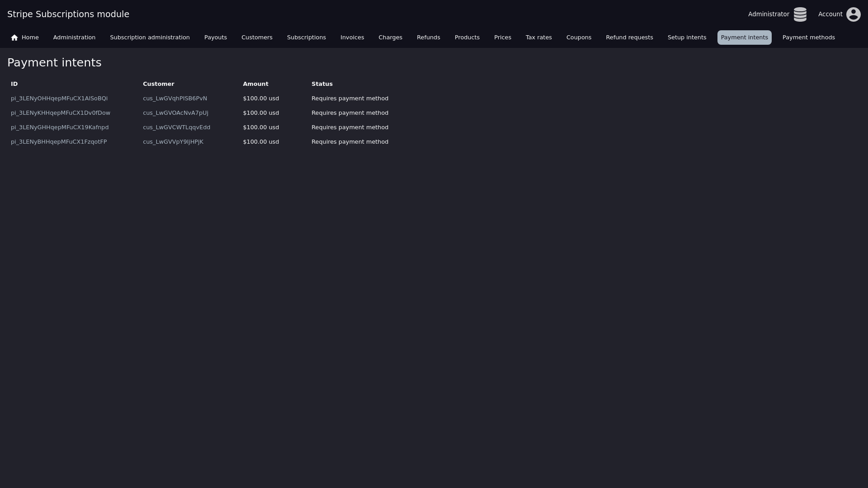The width and height of the screenshot is (868, 488).
Task: Go to the Subscriptions page
Action: (306, 38)
